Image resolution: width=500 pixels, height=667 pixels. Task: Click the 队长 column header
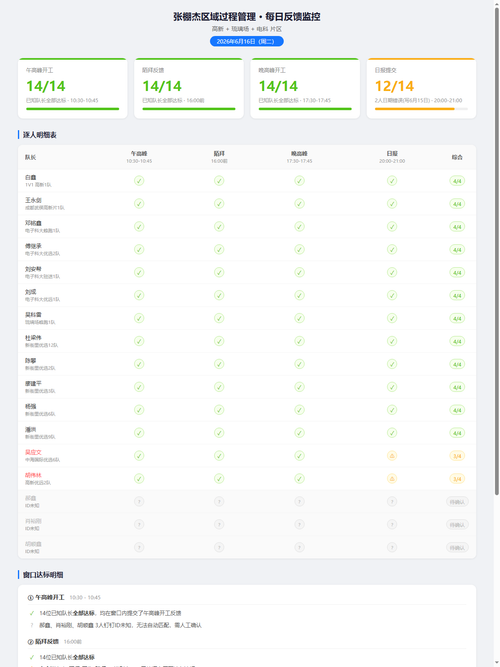pos(30,157)
